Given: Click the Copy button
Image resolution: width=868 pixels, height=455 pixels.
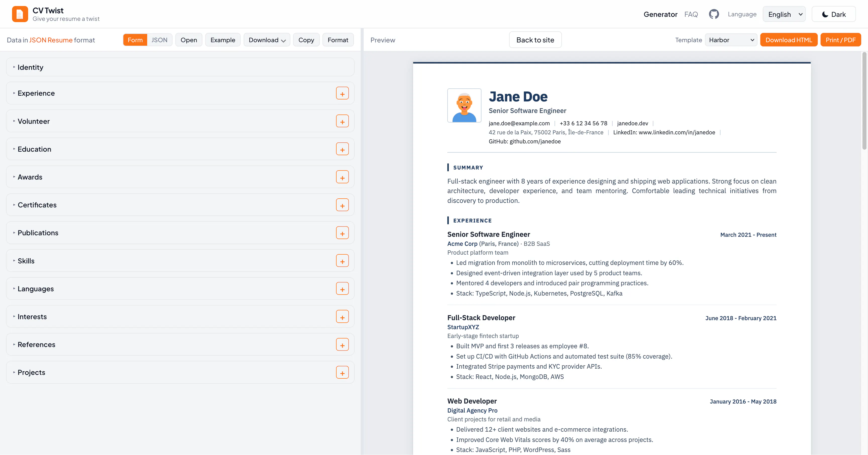Looking at the screenshot, I should (306, 40).
